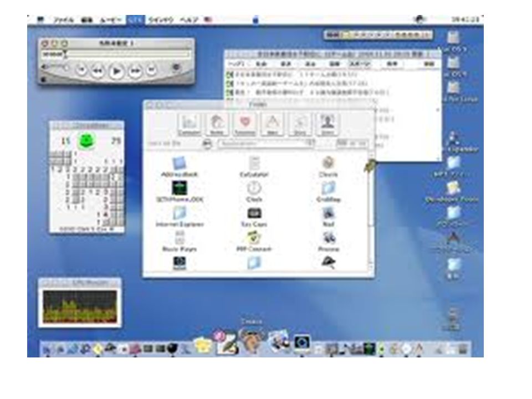The width and height of the screenshot is (532, 399).
Task: Click the QuickTime TV button in the player
Action: (176, 68)
